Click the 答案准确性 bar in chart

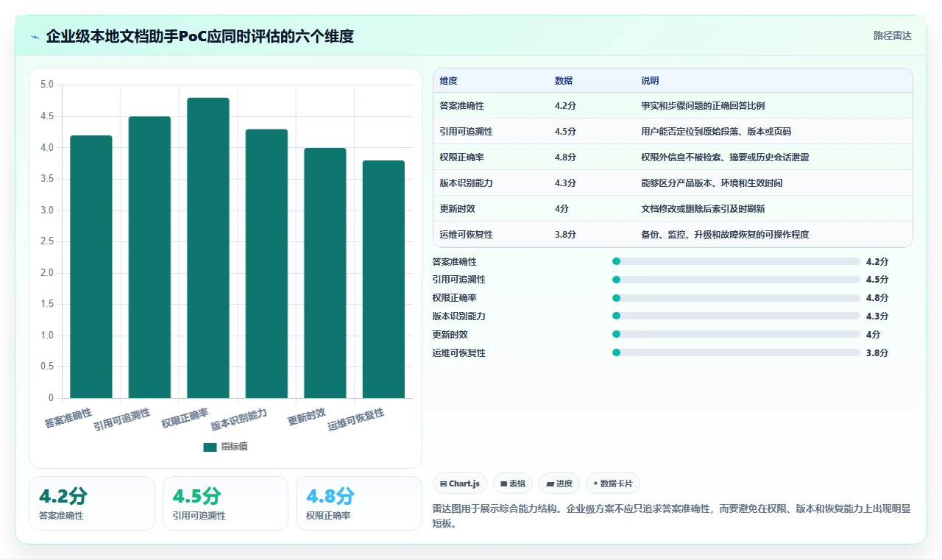[91, 266]
